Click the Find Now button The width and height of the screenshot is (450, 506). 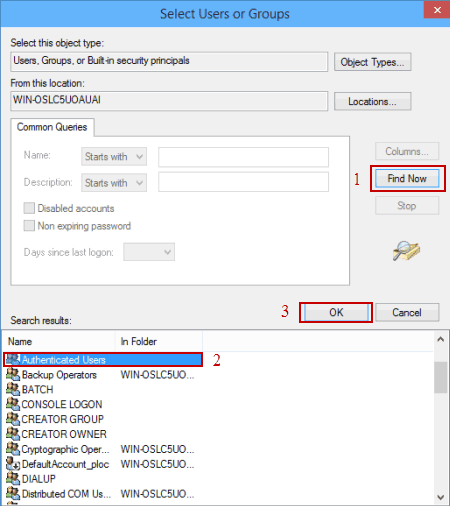pyautogui.click(x=407, y=179)
